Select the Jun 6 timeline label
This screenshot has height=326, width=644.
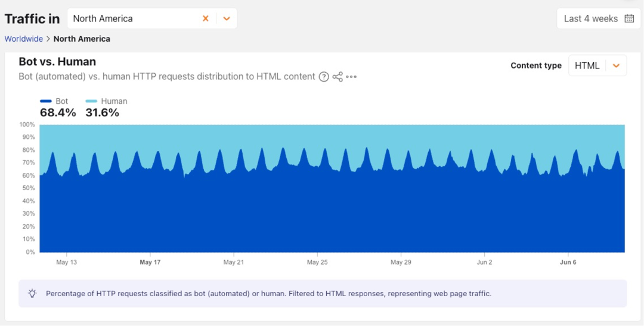[568, 262]
